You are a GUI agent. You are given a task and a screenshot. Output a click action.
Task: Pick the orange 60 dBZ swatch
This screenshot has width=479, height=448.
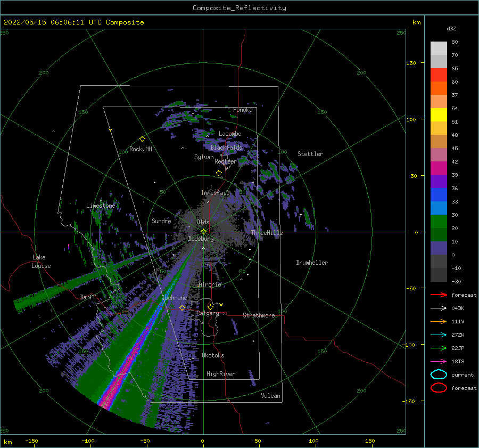(439, 88)
